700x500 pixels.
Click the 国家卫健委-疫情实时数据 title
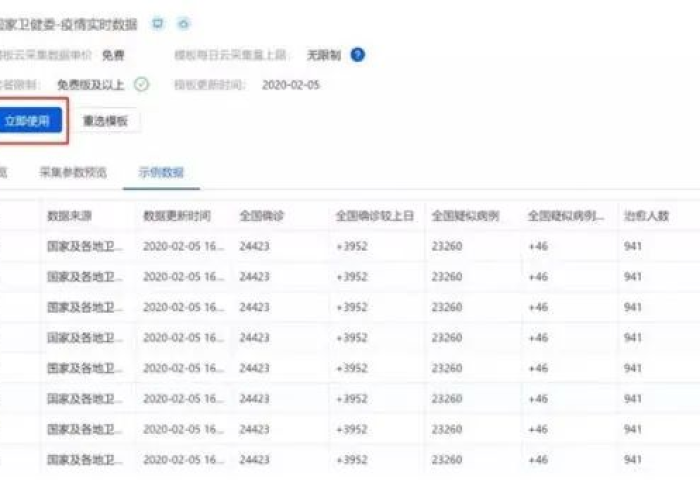68,24
